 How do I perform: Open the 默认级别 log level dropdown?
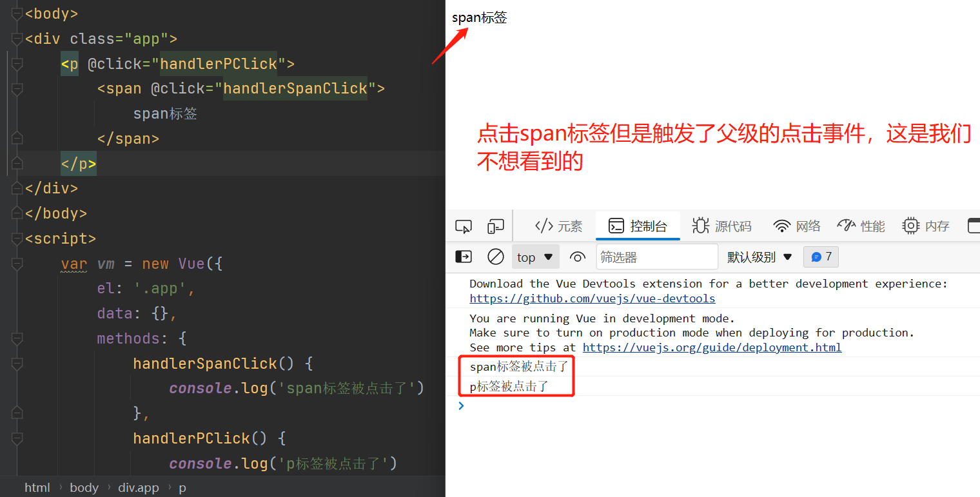pos(759,257)
